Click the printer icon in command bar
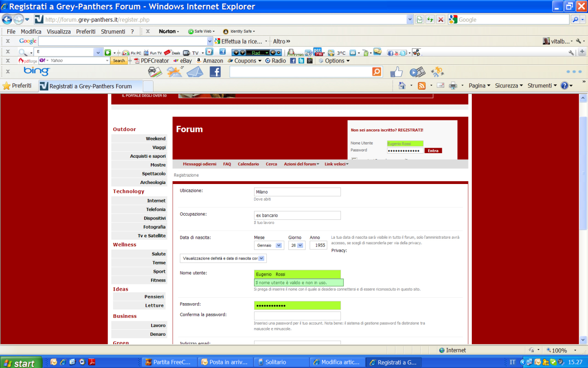Image resolution: width=588 pixels, height=368 pixels. click(453, 86)
